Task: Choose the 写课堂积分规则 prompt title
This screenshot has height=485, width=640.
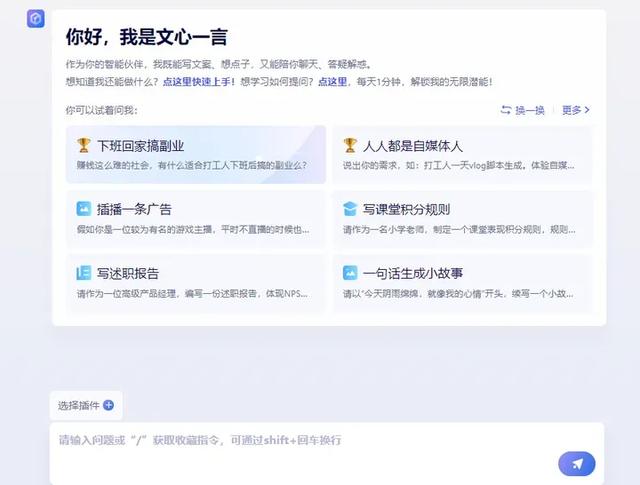Action: [407, 209]
